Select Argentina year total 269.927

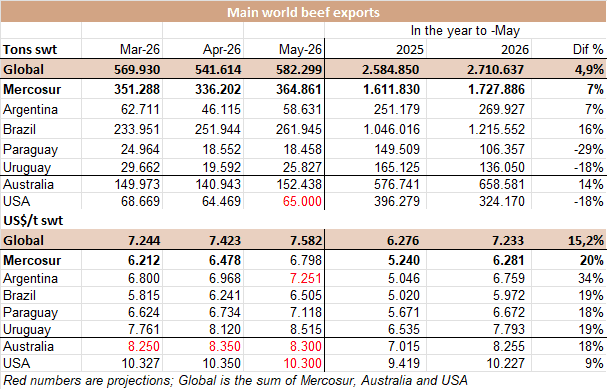[x=502, y=110]
